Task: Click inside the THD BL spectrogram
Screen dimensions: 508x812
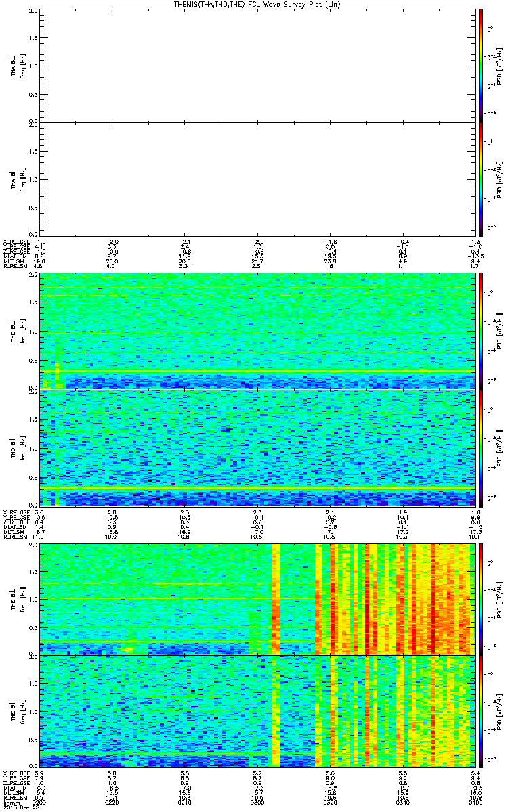Action: [257, 331]
